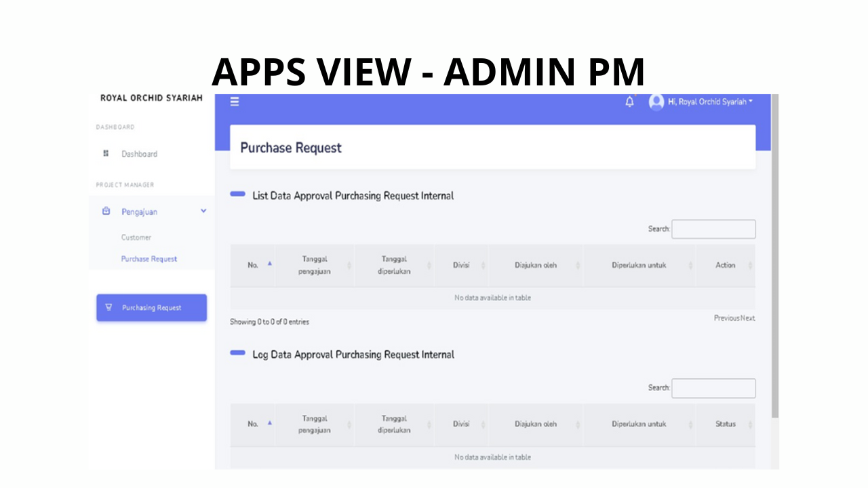The image size is (868, 488).
Task: Click the blue Purchasing Request button
Action: (x=151, y=308)
